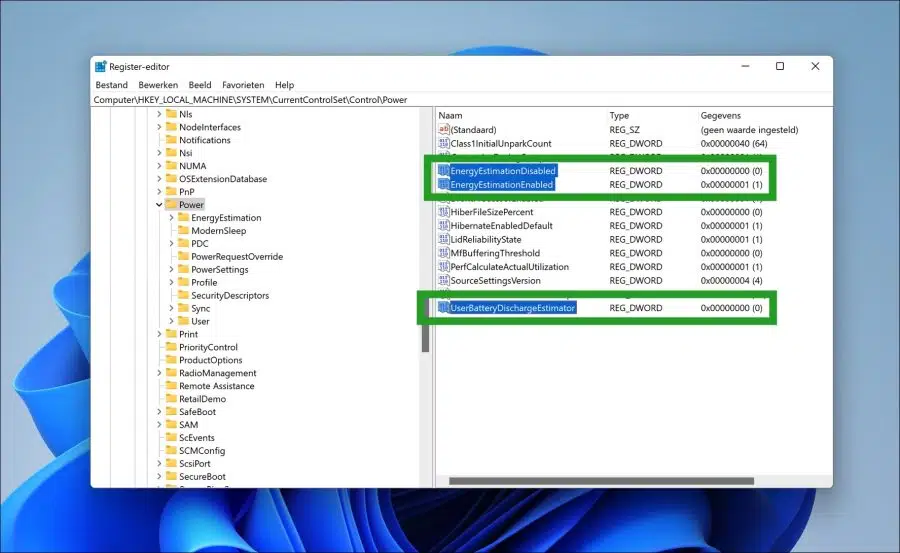Image resolution: width=900 pixels, height=553 pixels.
Task: Select the ProductOptions key
Action: tap(211, 360)
